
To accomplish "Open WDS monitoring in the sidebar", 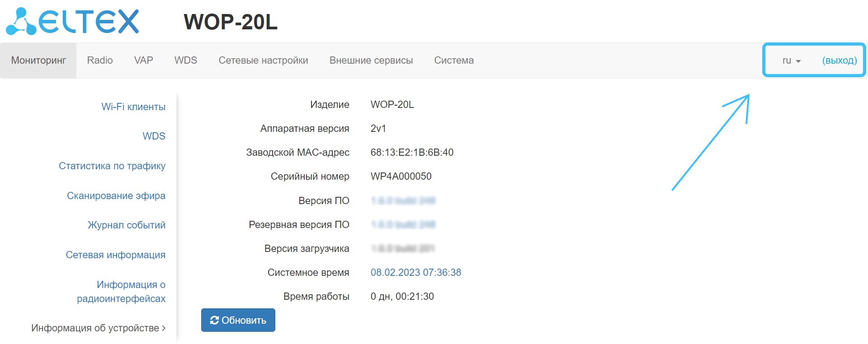I will pos(154,136).
